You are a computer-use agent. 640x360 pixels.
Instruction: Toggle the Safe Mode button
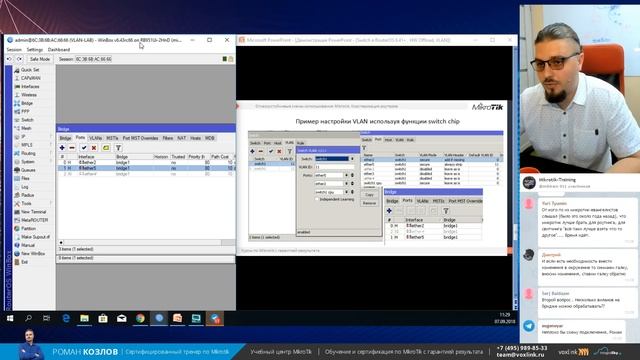pyautogui.click(x=40, y=59)
